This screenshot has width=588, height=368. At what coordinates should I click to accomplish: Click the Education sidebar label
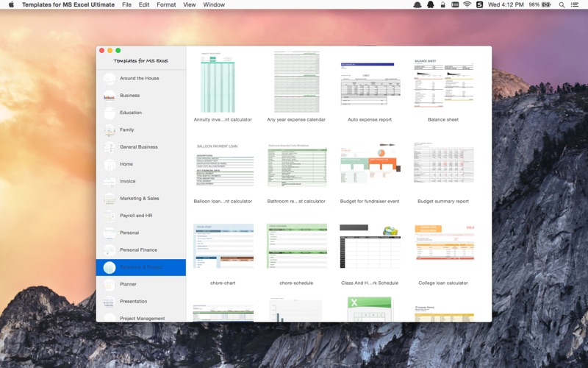pos(131,113)
